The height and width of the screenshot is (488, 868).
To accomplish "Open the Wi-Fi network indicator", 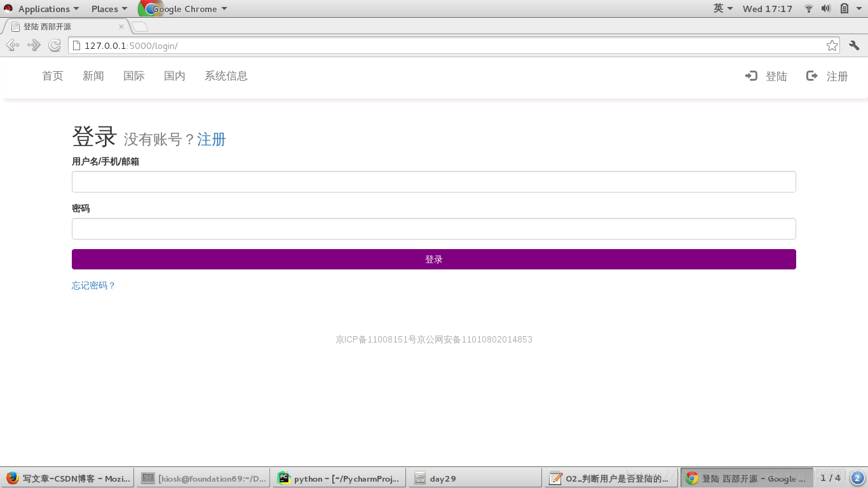I will click(809, 8).
